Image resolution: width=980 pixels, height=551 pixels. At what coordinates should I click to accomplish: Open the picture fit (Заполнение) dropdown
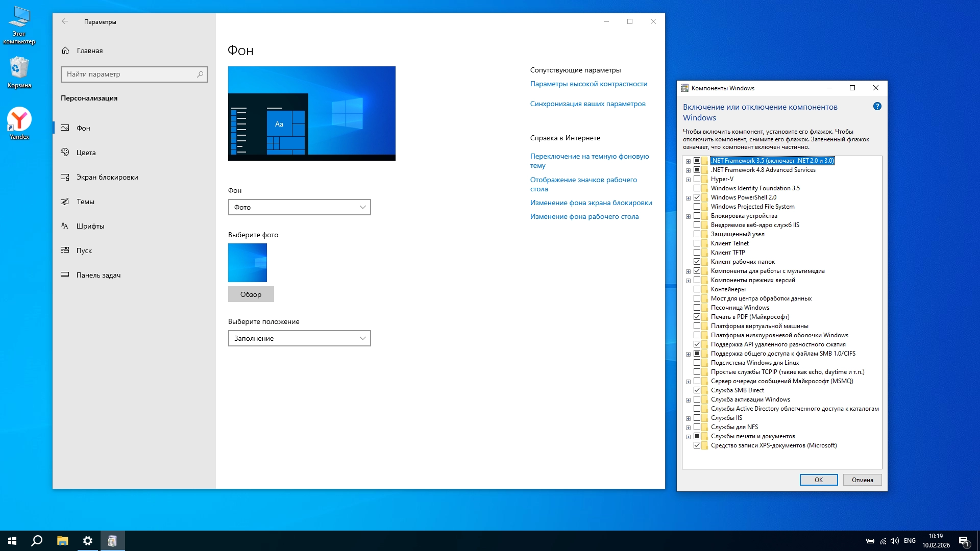click(x=299, y=338)
